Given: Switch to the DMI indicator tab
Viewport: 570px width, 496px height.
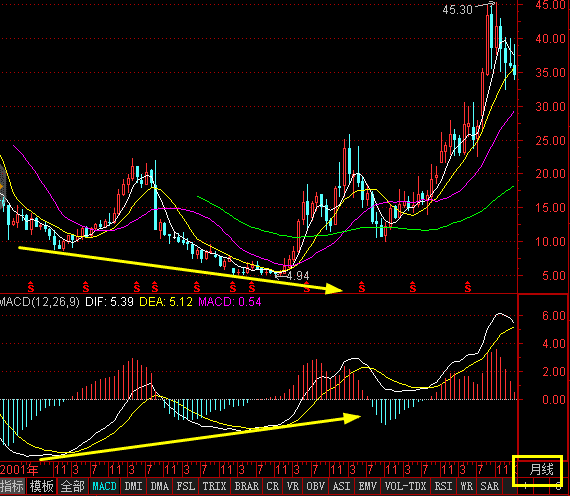Looking at the screenshot, I should click(133, 487).
